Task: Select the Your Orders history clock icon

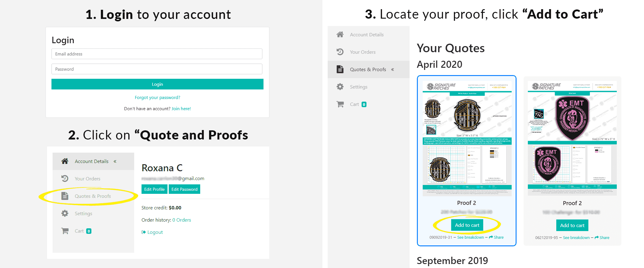Action: [65, 179]
